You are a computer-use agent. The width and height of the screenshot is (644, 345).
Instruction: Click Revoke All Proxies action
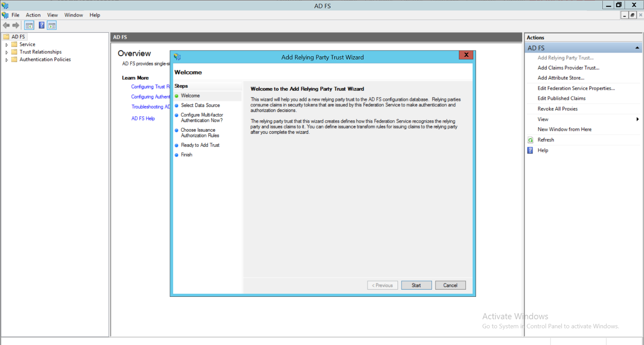(x=558, y=109)
